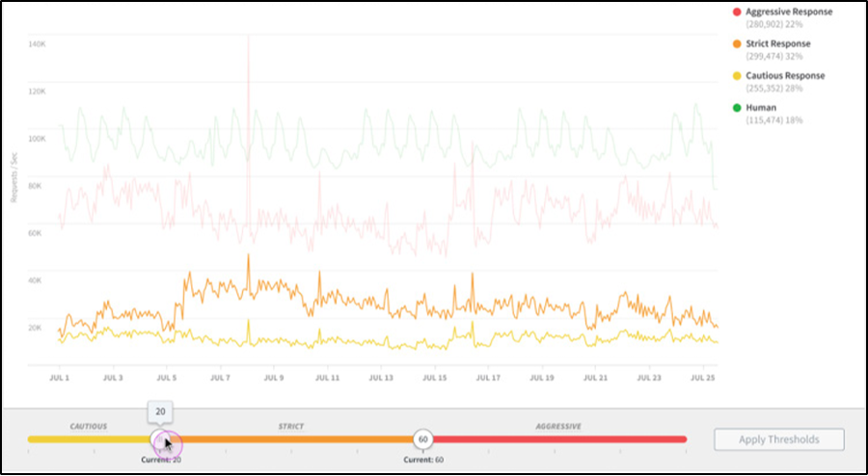This screenshot has width=868, height=476.
Task: Click the orange Strict Response legend dot
Action: [737, 44]
